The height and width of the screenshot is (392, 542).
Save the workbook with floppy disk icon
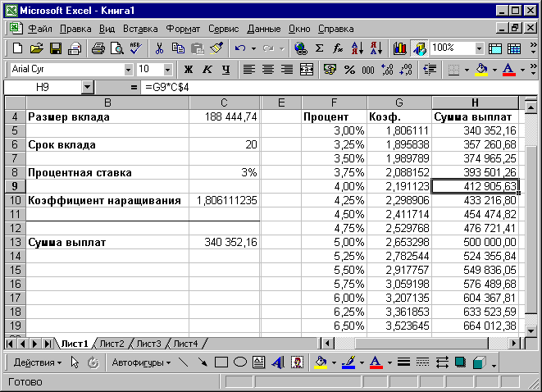click(55, 48)
